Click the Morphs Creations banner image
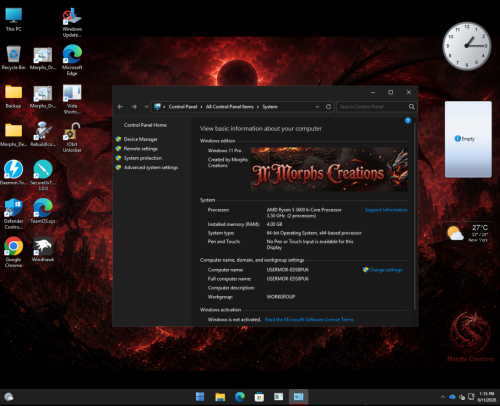This screenshot has height=406, width=500. (x=329, y=169)
